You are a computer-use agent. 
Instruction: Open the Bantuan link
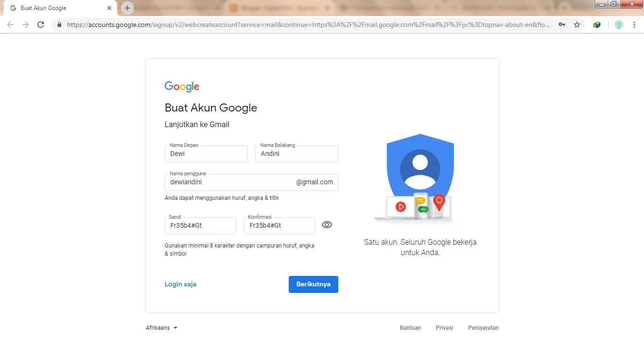coord(410,328)
